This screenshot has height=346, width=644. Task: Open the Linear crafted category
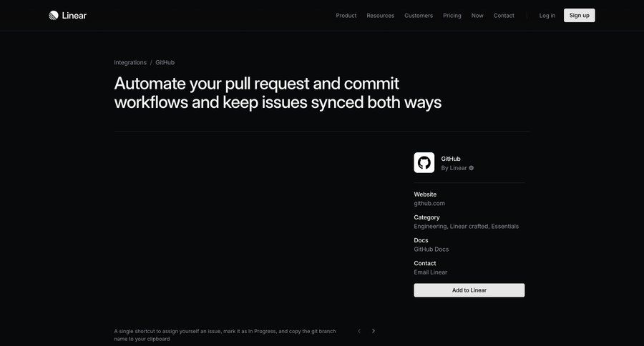click(469, 226)
